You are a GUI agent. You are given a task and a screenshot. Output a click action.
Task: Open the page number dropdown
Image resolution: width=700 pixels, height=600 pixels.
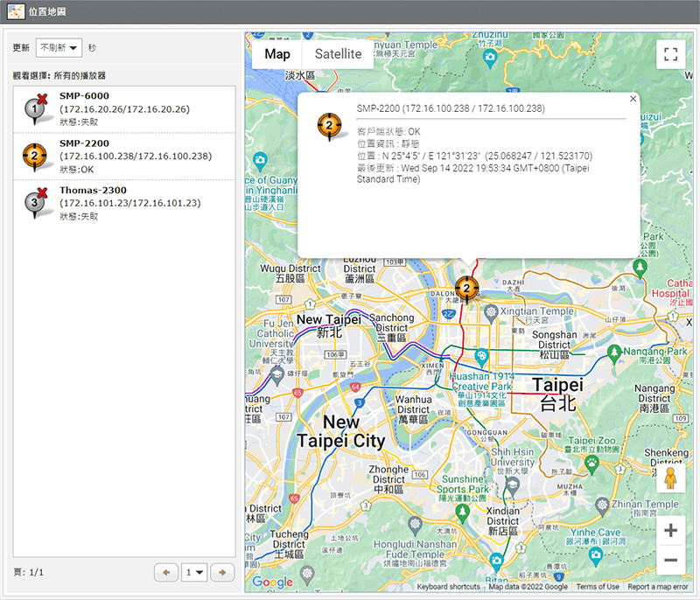click(x=194, y=572)
